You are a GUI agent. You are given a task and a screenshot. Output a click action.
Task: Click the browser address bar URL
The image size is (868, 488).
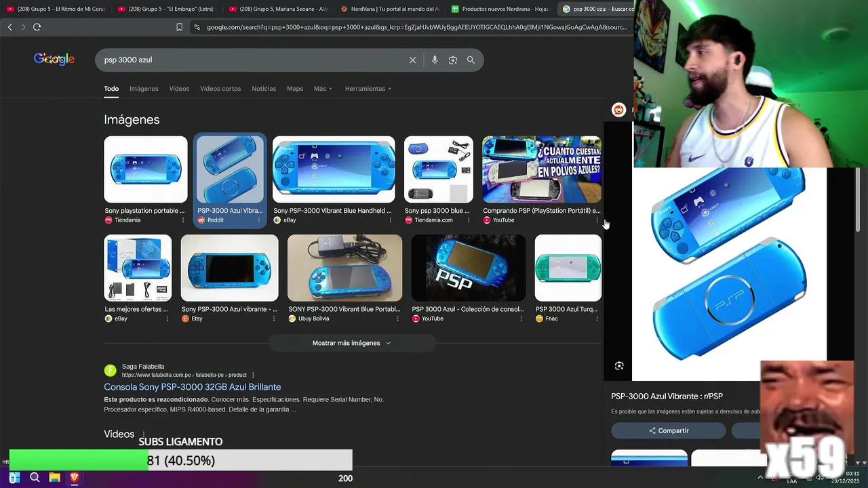pyautogui.click(x=416, y=27)
